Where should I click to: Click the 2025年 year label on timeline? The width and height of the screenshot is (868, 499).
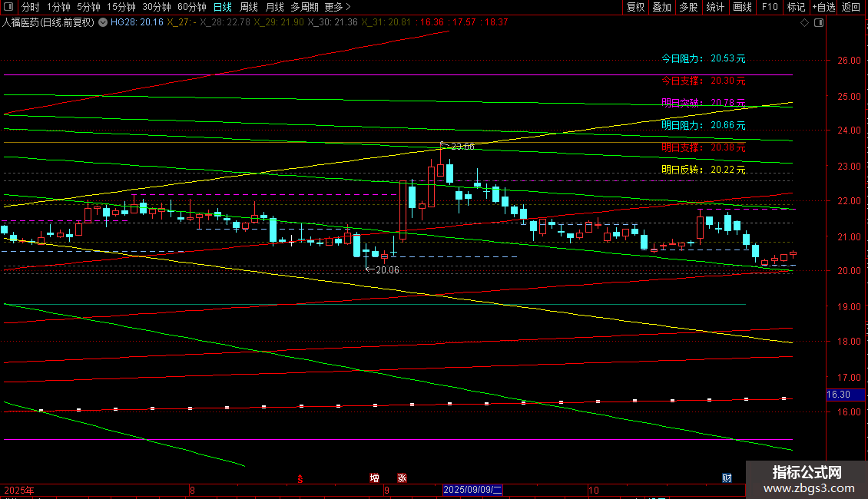point(19,490)
